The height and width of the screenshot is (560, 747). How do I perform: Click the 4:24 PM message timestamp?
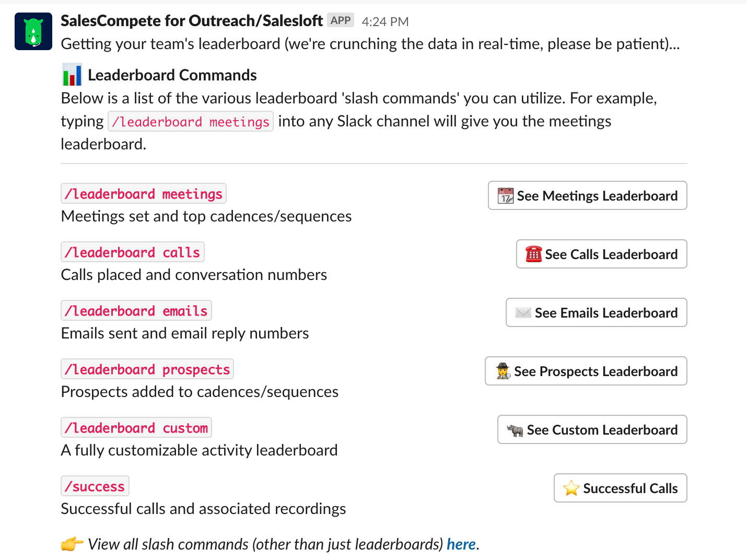pyautogui.click(x=385, y=21)
